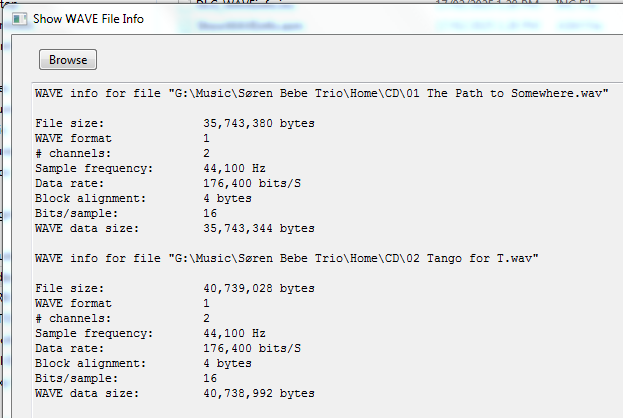Click the 'Show WAVE File Info' title text
This screenshot has width=623, height=418.
coord(88,19)
